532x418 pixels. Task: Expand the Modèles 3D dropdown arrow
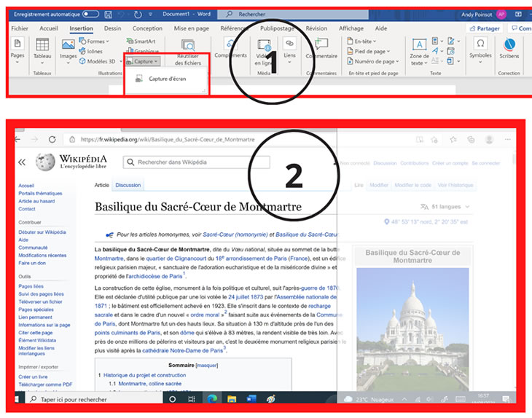pyautogui.click(x=121, y=61)
